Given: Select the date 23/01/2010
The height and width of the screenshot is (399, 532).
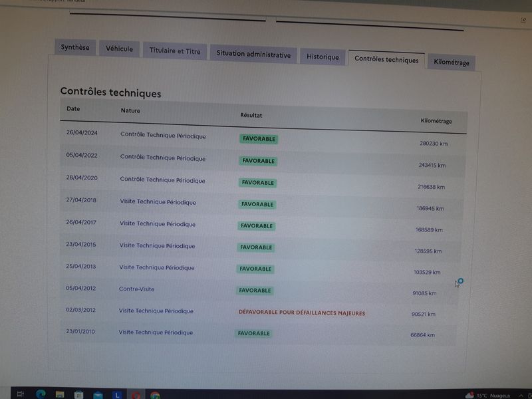Looking at the screenshot, I should (80, 331).
